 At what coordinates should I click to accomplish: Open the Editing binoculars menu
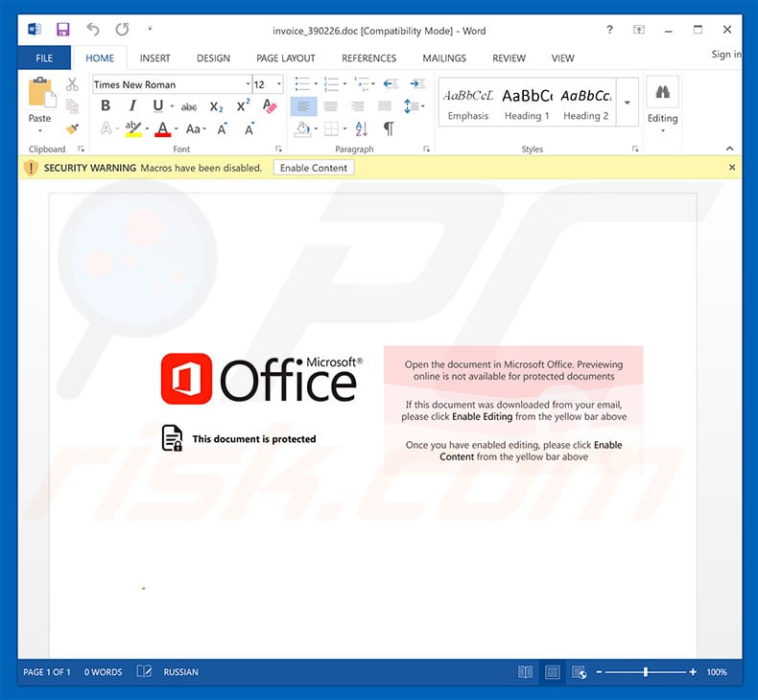click(x=663, y=105)
